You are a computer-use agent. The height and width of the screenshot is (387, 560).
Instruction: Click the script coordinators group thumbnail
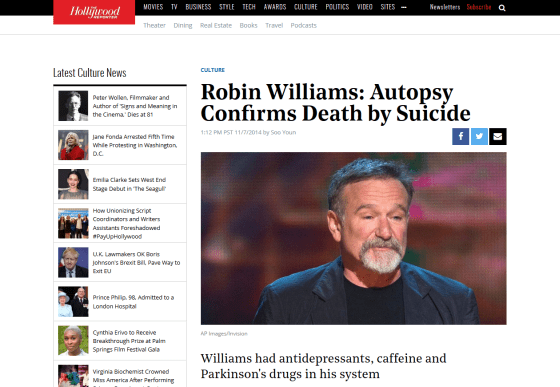point(73,223)
